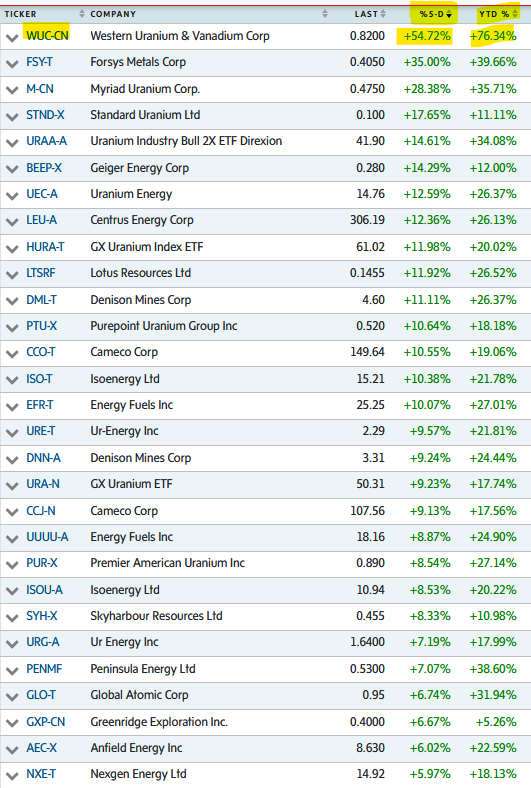The width and height of the screenshot is (531, 788).
Task: Expand the Skyharbour Resources row chevron
Action: pyautogui.click(x=12, y=618)
